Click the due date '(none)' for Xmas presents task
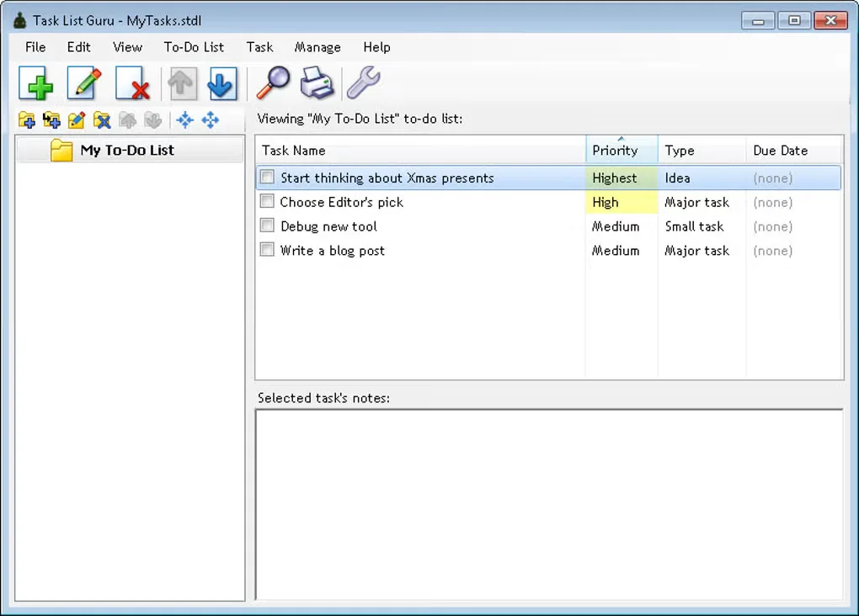 point(773,178)
